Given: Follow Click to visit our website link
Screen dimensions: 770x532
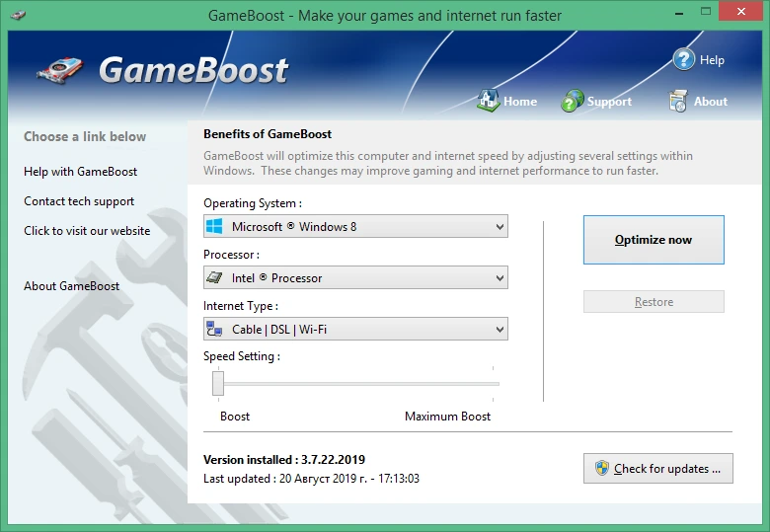Looking at the screenshot, I should tap(87, 231).
